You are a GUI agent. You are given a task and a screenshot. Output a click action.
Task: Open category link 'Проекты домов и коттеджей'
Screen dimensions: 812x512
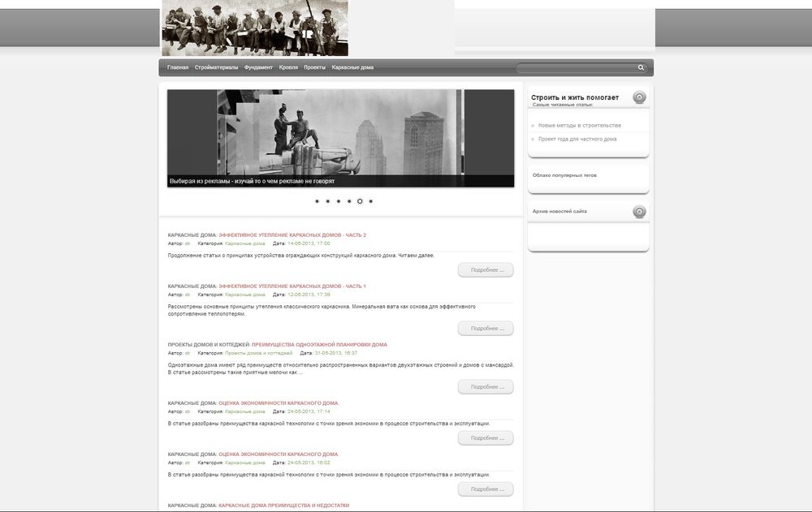click(x=258, y=353)
